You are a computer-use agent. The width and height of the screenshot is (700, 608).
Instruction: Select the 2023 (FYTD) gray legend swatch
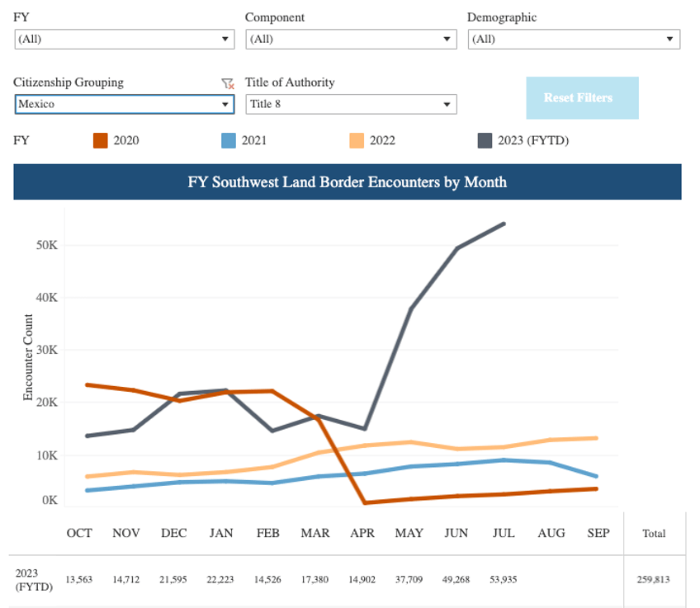(485, 140)
